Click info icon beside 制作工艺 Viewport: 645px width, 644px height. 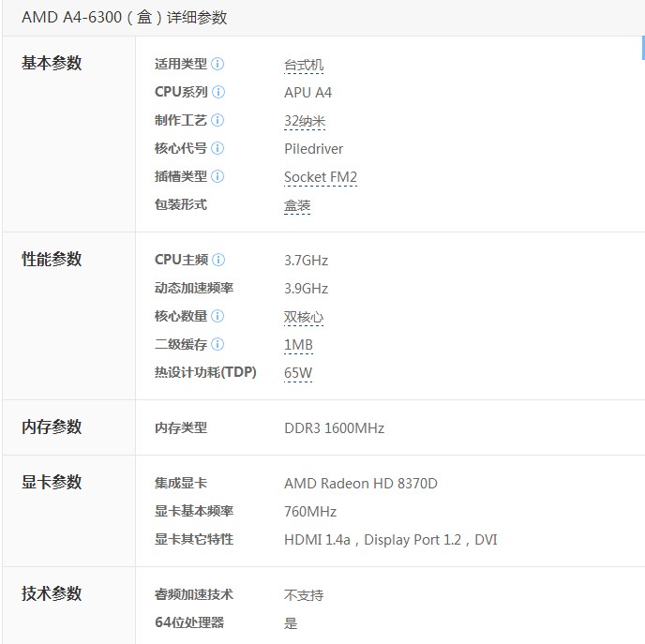(217, 120)
